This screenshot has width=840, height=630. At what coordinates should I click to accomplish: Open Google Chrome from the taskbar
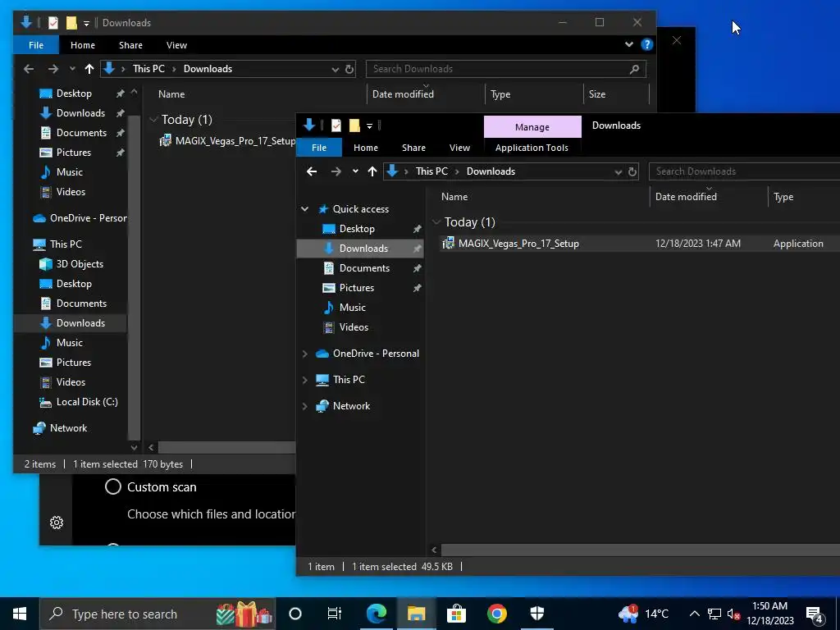496,614
